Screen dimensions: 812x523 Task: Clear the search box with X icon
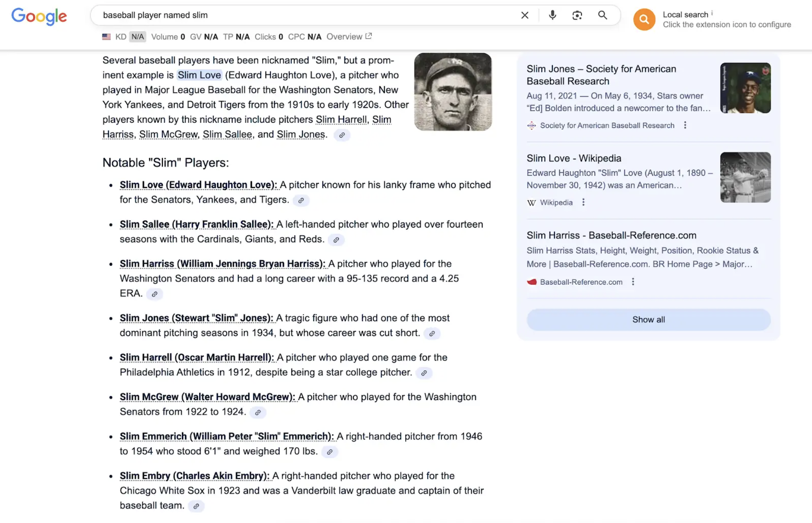click(x=524, y=15)
